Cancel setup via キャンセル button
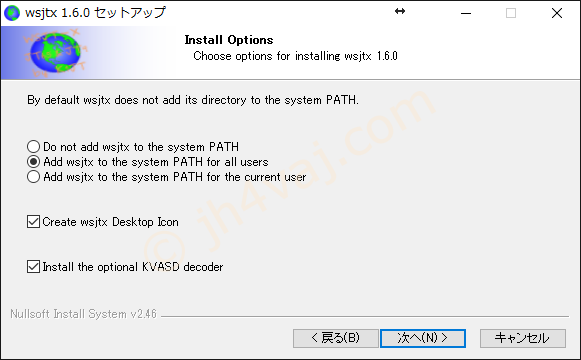The image size is (581, 360). (523, 338)
